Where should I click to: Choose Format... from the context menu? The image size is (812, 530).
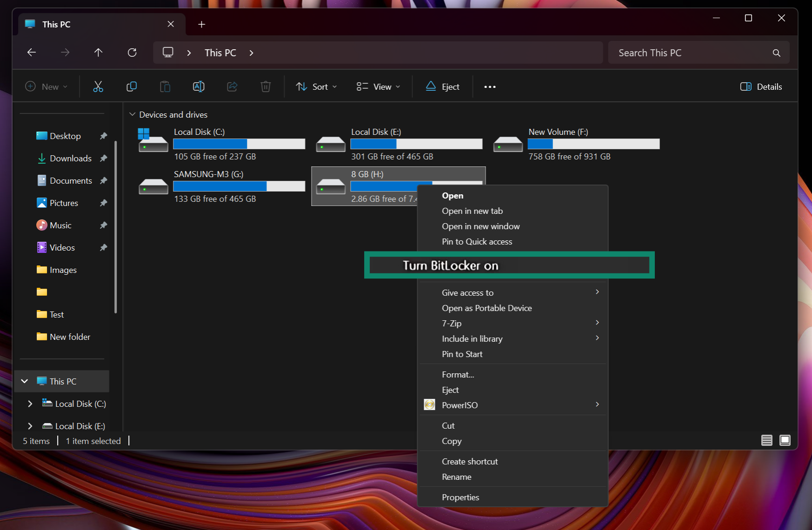(x=458, y=374)
